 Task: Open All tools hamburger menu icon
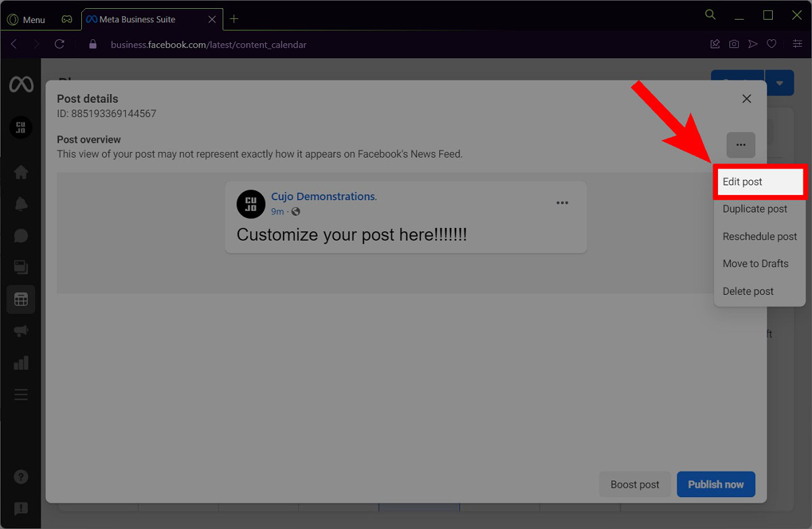(21, 394)
